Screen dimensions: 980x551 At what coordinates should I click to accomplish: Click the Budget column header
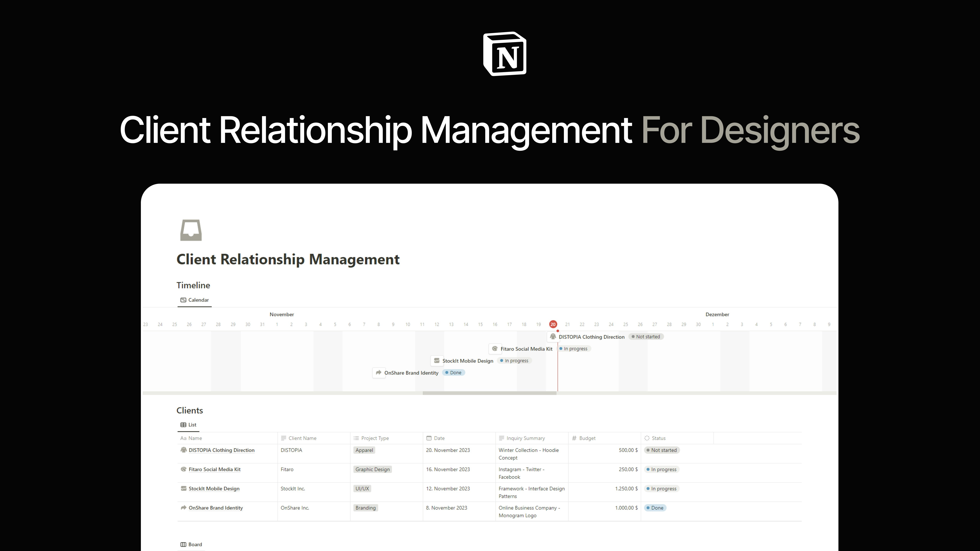604,438
